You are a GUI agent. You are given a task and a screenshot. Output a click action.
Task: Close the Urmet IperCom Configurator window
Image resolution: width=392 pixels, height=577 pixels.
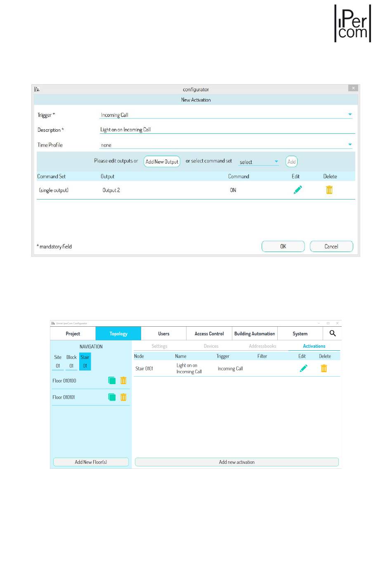coord(337,323)
